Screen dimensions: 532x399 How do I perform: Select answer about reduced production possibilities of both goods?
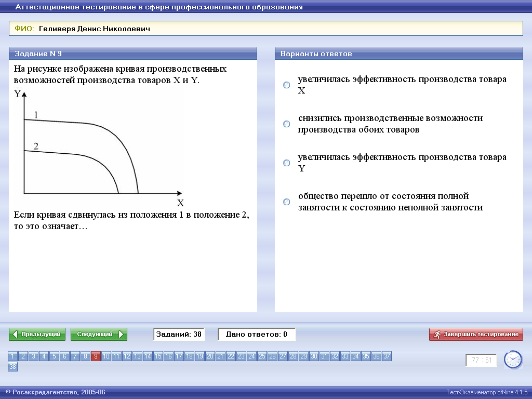coord(287,124)
